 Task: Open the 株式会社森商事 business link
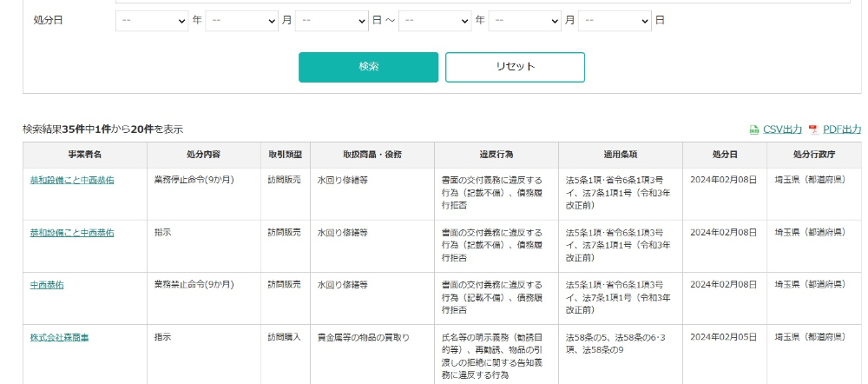[x=59, y=337]
